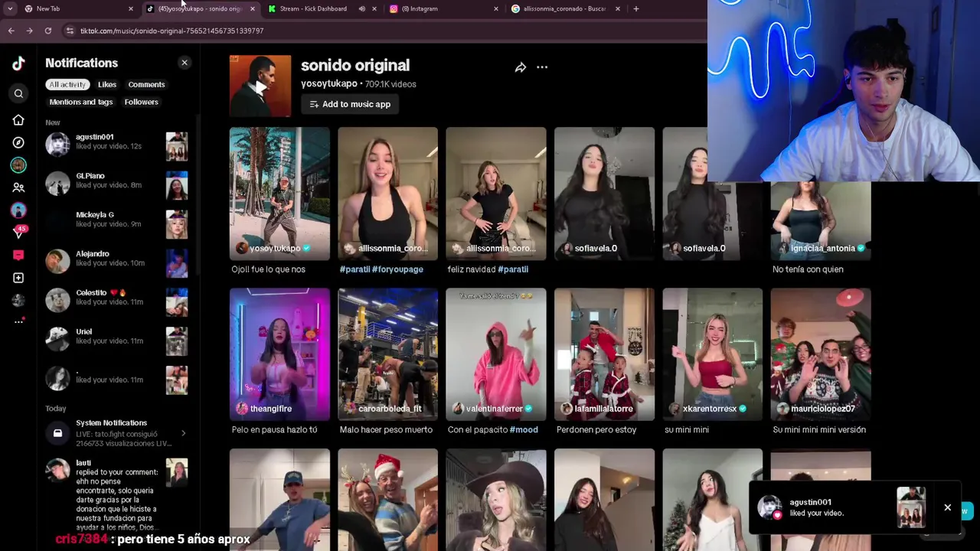Image resolution: width=980 pixels, height=551 pixels.
Task: Select the Comments filter
Action: click(146, 84)
